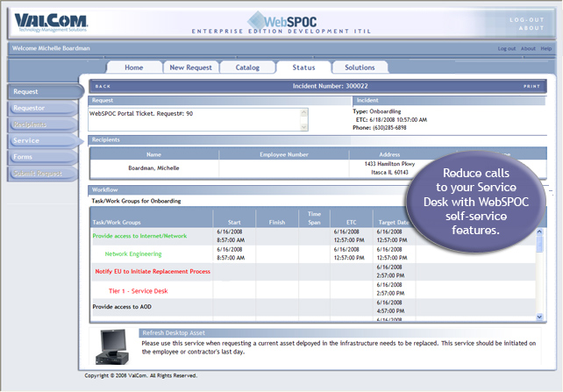Click the address 1433 Hamilton Pkwy
The image size is (563, 392).
point(389,164)
